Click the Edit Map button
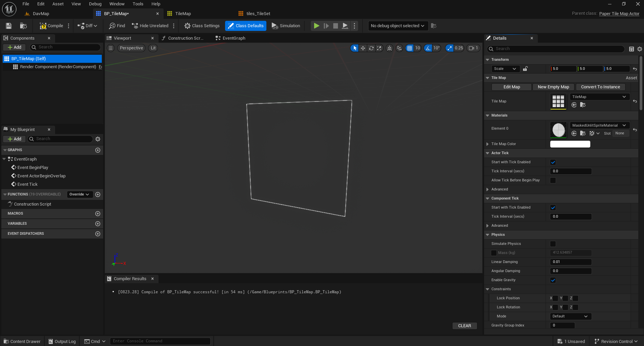The width and height of the screenshot is (644, 346). [512, 87]
